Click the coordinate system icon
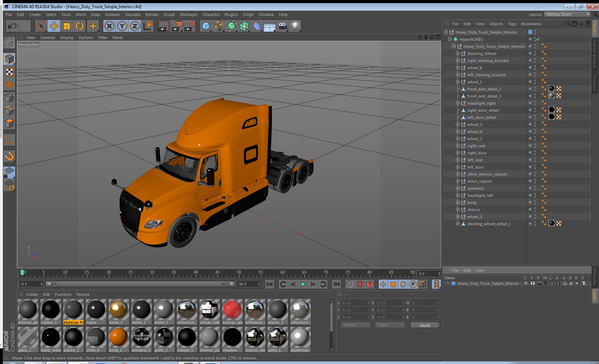This screenshot has width=599, height=364. 148,26
